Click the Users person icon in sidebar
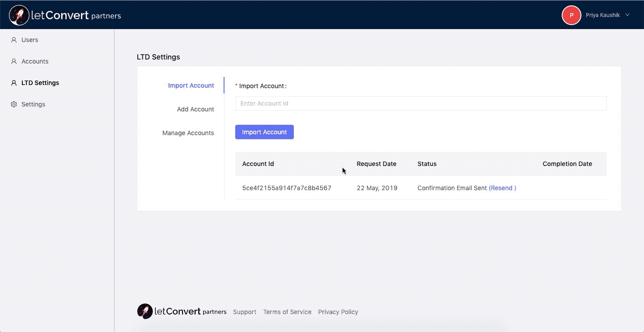 14,40
